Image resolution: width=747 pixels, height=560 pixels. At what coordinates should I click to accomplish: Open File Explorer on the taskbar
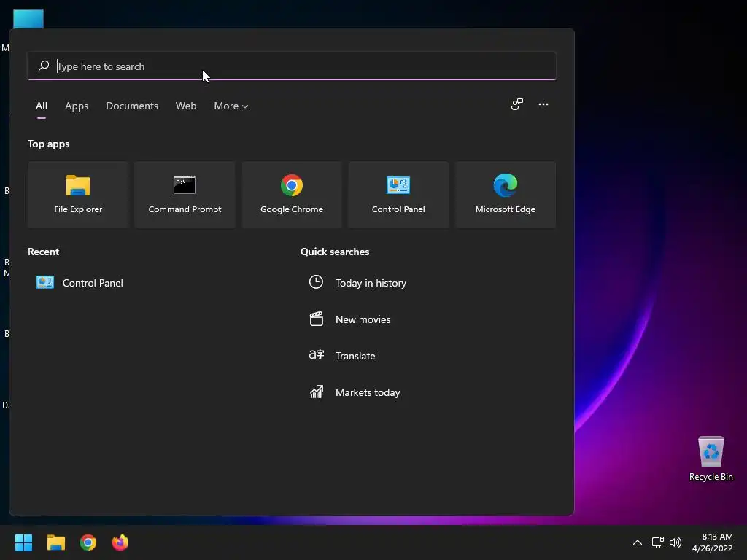[x=55, y=542]
